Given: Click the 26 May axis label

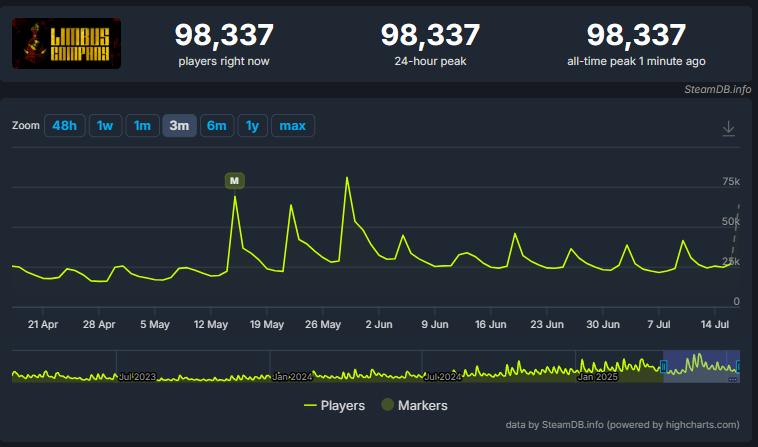Looking at the screenshot, I should 323,324.
